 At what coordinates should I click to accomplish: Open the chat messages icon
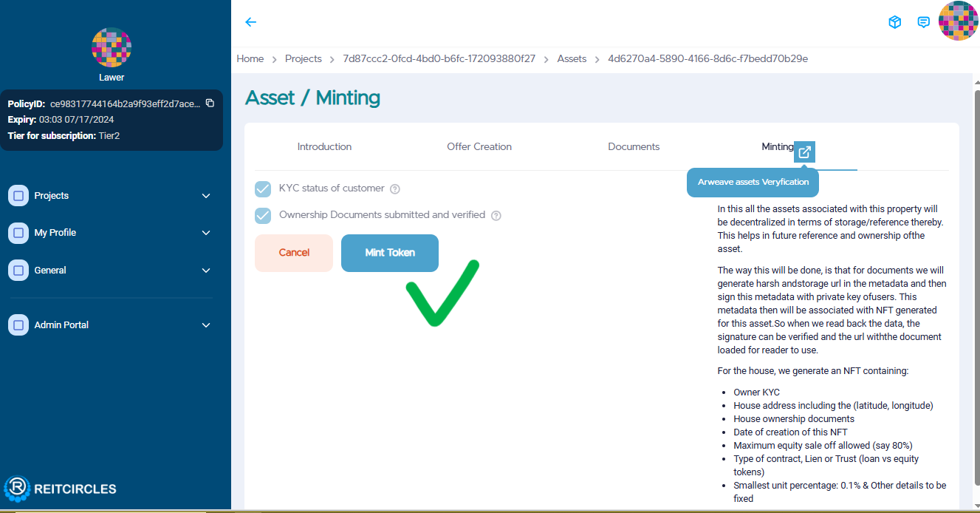point(923,22)
